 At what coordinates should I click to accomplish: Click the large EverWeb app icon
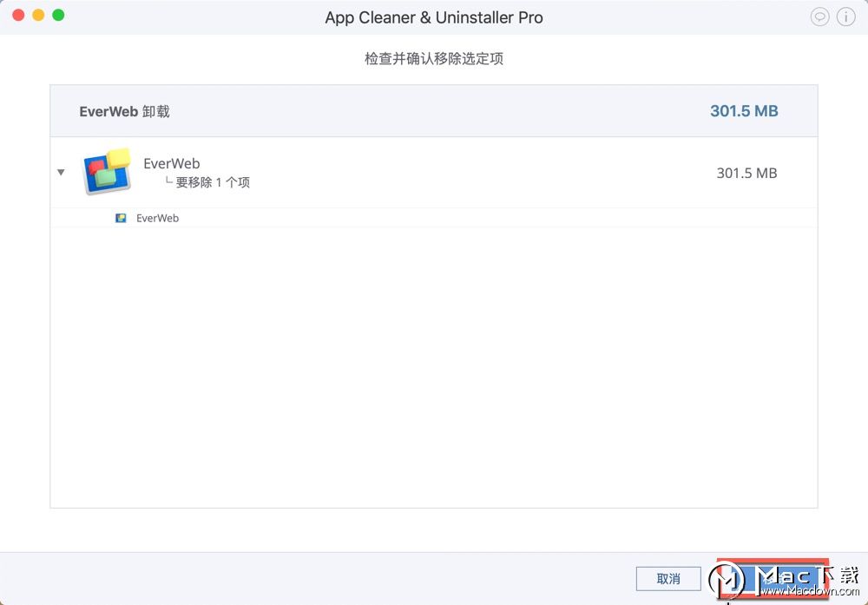click(x=107, y=172)
